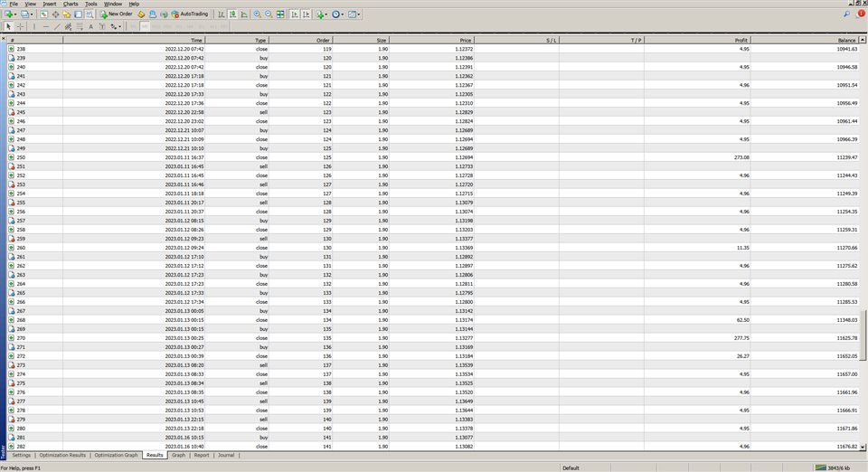
Task: Switch chart to bar chart icon
Action: point(222,14)
